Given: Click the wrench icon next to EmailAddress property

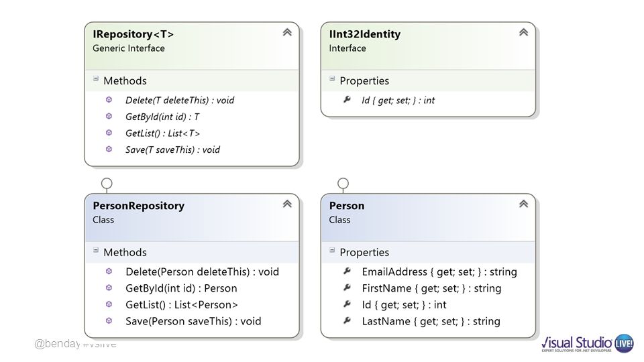Looking at the screenshot, I should [x=347, y=271].
